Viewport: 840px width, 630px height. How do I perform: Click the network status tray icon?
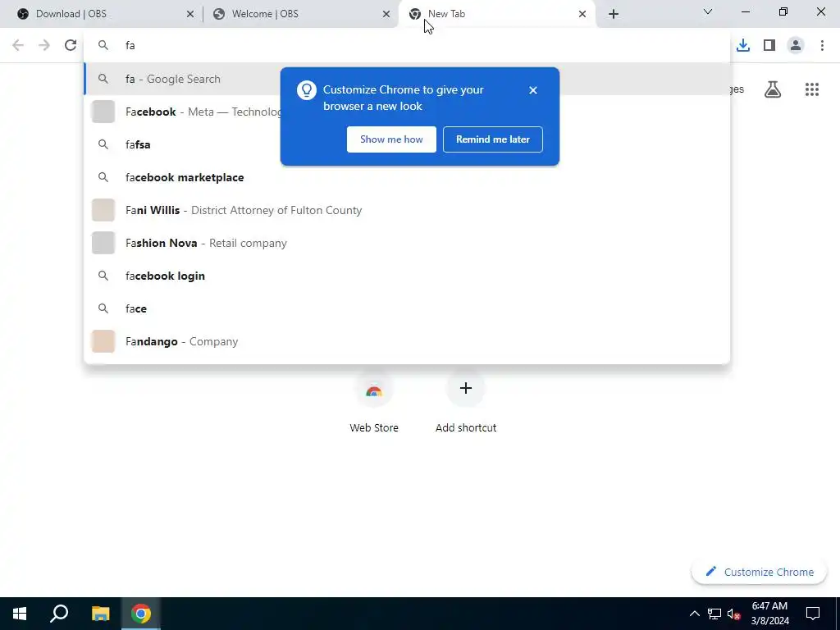pos(714,614)
